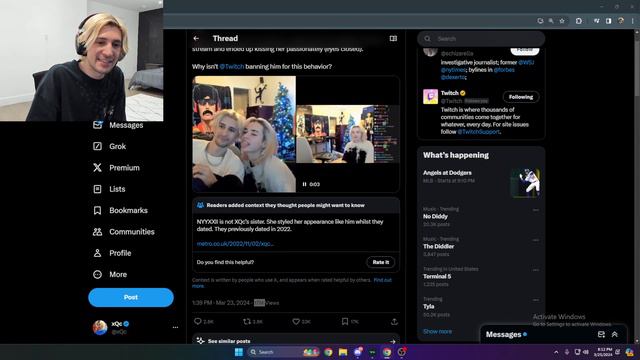Click the browser zoom magnifier icon

(551, 21)
